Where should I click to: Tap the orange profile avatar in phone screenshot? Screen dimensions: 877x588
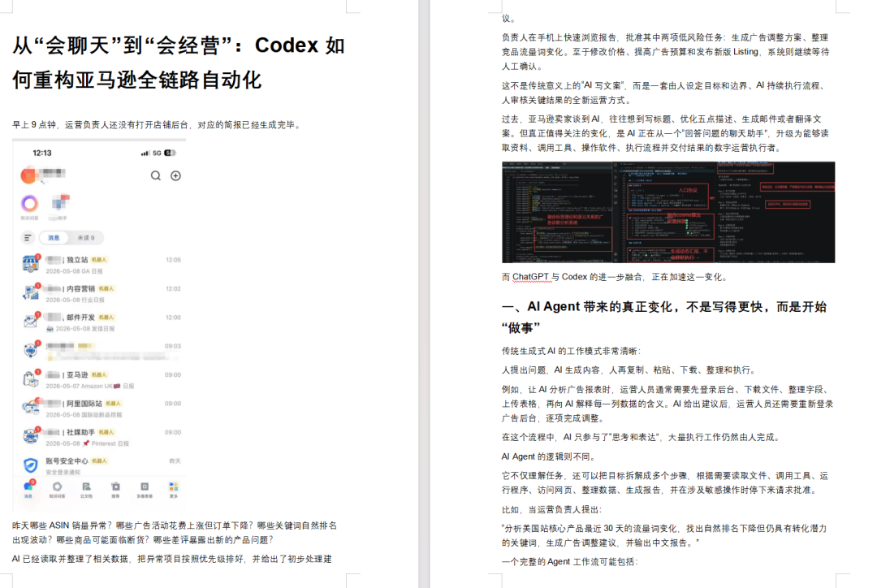(28, 175)
